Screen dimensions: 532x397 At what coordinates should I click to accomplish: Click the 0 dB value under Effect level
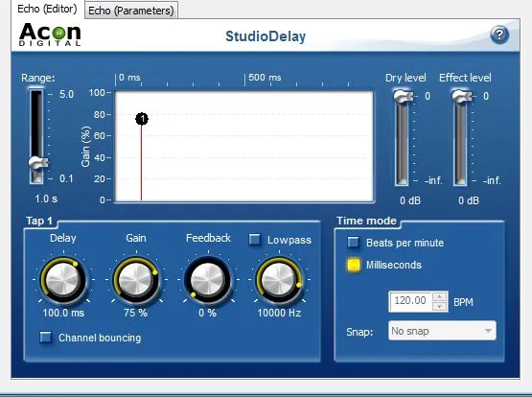[x=469, y=200]
